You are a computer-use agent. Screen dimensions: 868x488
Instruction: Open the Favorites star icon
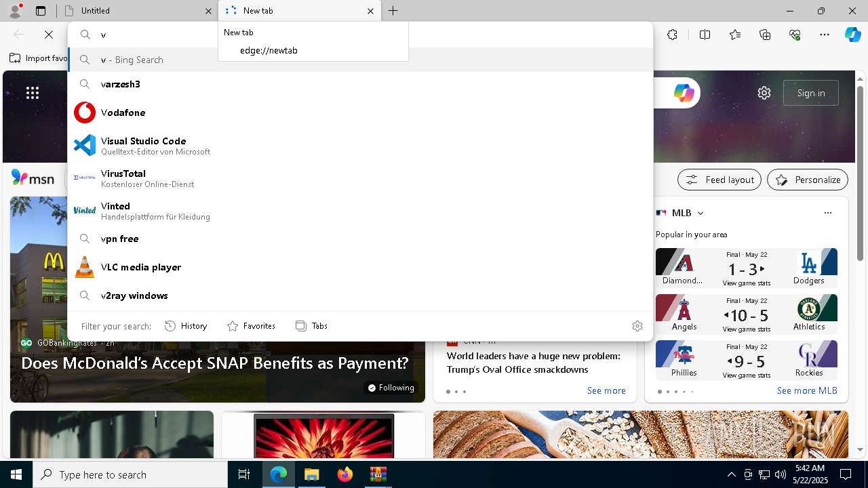[735, 35]
